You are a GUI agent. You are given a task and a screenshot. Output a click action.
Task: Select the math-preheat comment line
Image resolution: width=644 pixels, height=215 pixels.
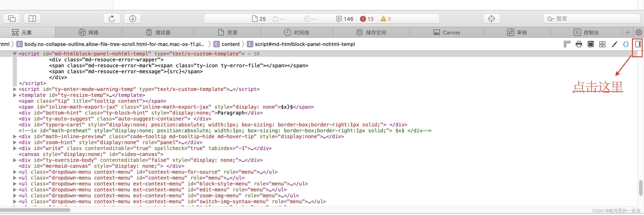225,131
